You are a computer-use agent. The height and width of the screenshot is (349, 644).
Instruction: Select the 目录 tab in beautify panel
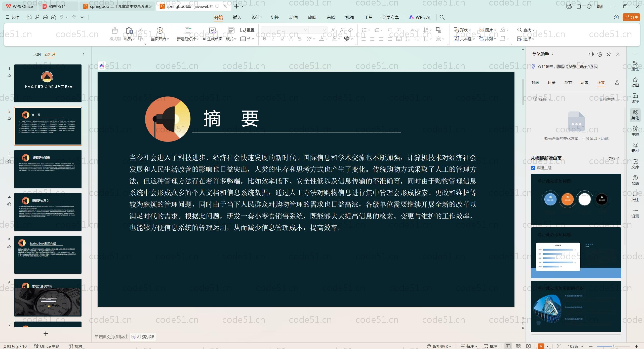tap(552, 82)
